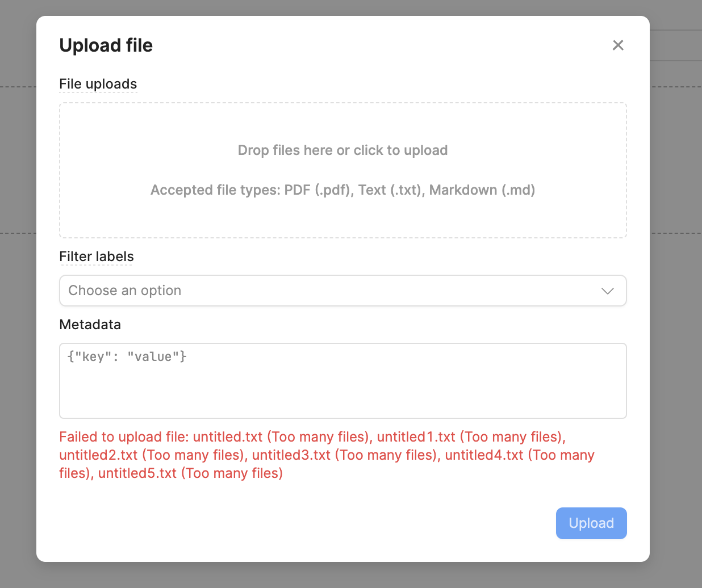Click the chevron arrow in Filter labels box
Image resolution: width=702 pixels, height=588 pixels.
click(x=608, y=291)
